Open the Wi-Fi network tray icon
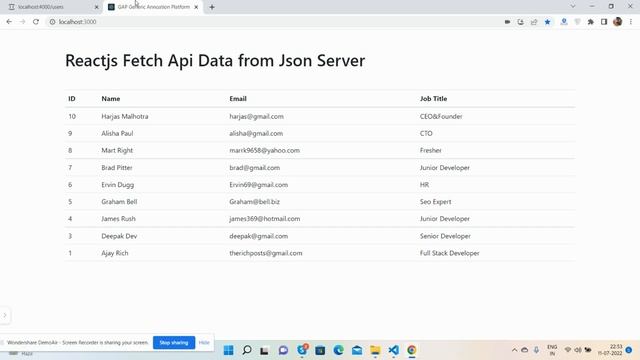This screenshot has width=640, height=360. pos(568,350)
